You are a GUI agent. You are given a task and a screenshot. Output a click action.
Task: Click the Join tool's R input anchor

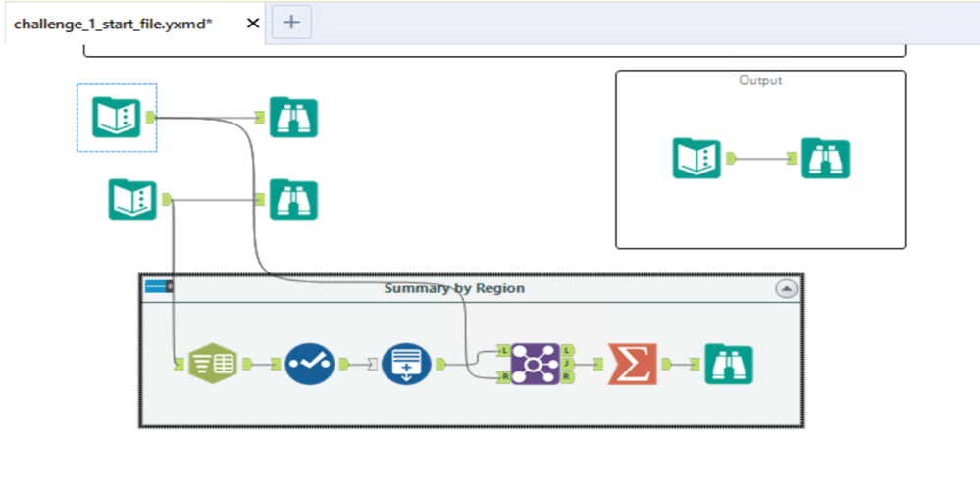tap(504, 377)
